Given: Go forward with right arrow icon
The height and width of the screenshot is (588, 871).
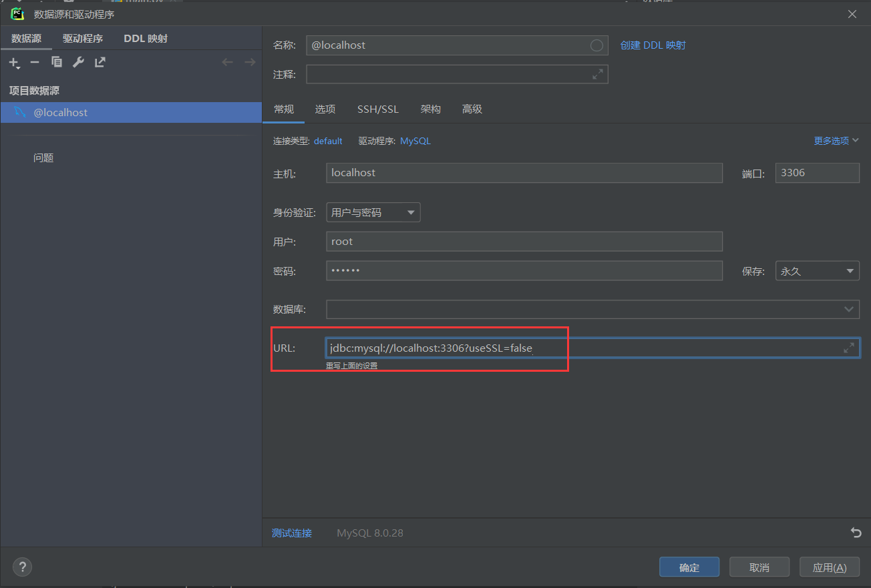Looking at the screenshot, I should pyautogui.click(x=250, y=62).
